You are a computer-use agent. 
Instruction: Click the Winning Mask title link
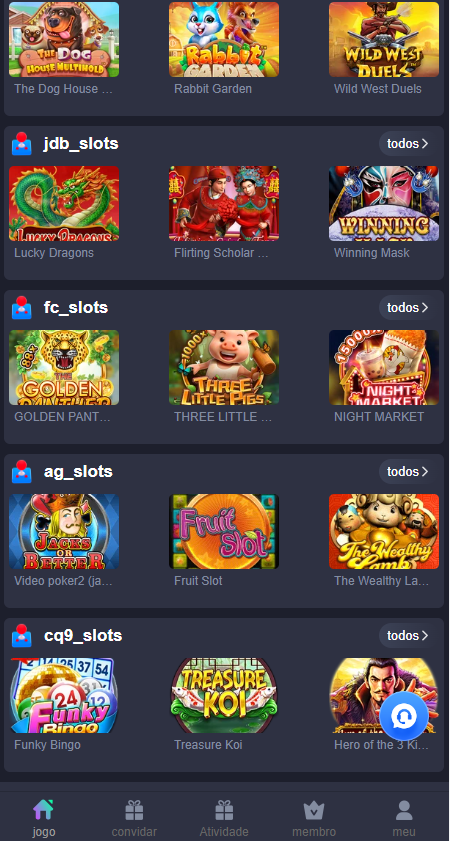[372, 253]
